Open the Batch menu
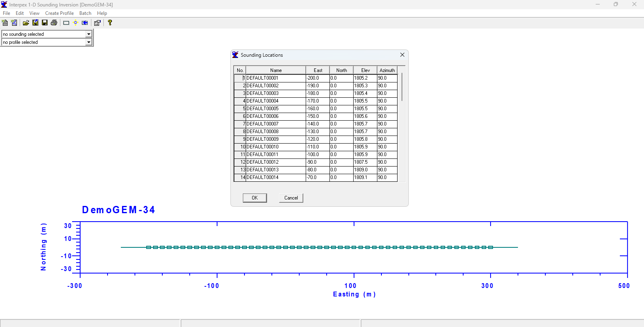This screenshot has height=327, width=644. tap(85, 13)
